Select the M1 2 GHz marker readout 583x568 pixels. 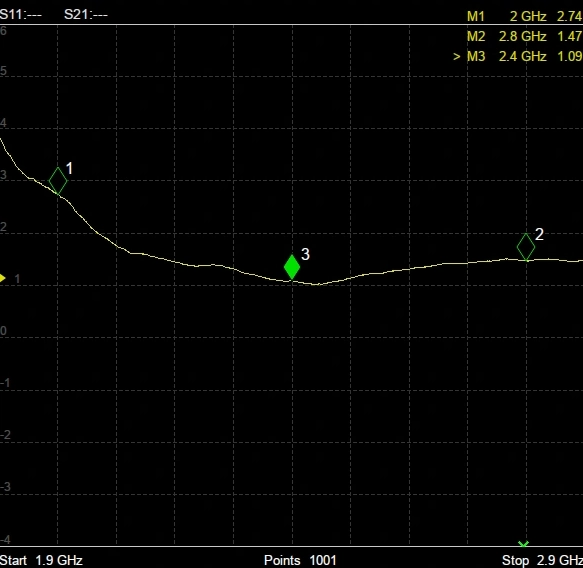(525, 16)
